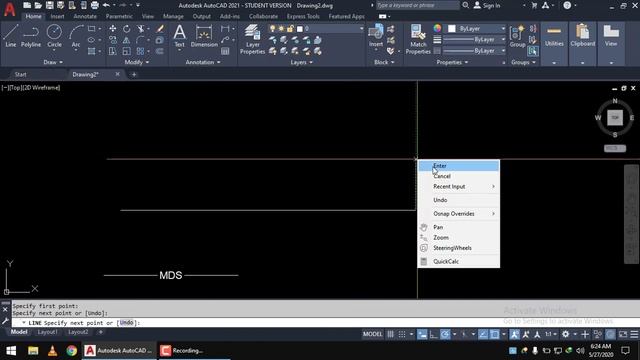Image resolution: width=640 pixels, height=360 pixels.
Task: Select the Mirror tool
Action: click(127, 40)
